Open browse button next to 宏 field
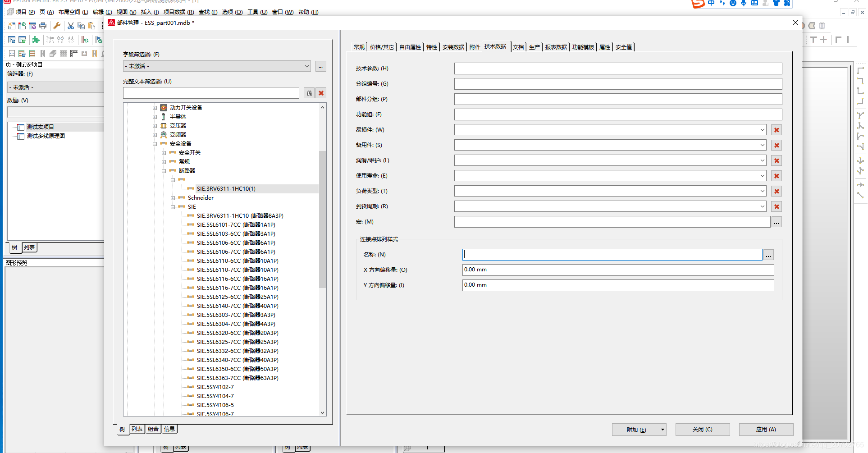868x453 pixels. click(776, 222)
